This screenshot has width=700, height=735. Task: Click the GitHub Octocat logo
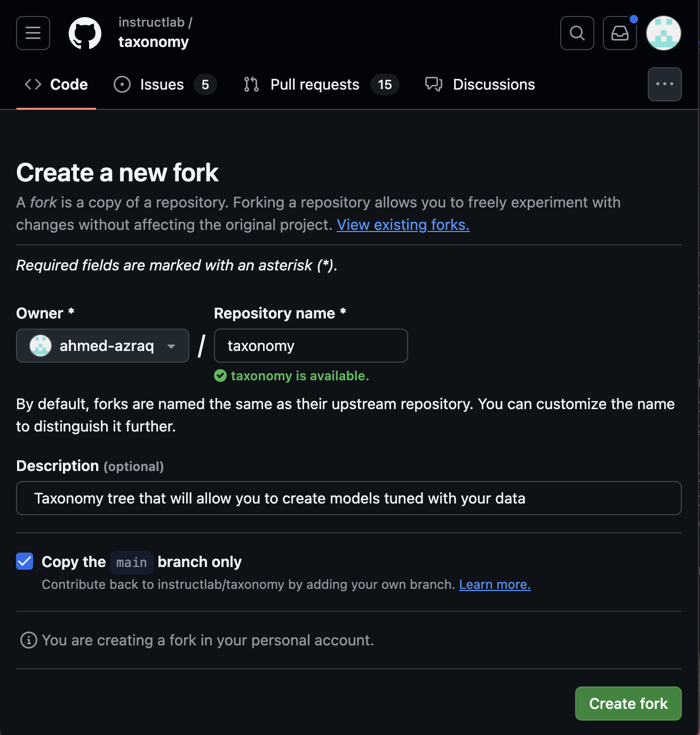pos(85,33)
